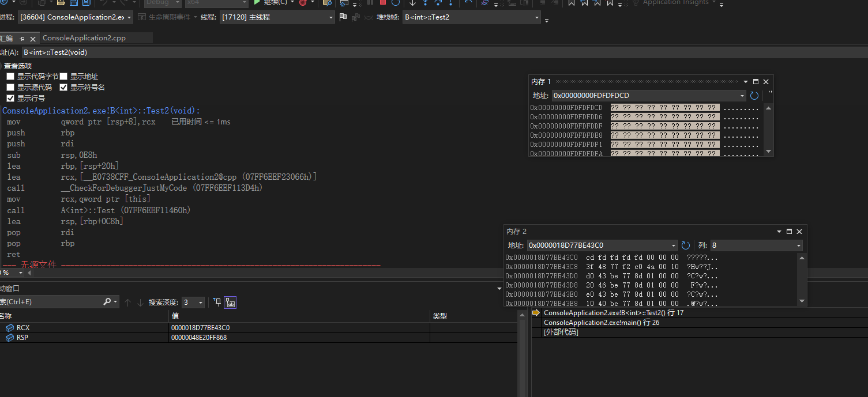The height and width of the screenshot is (397, 868).
Task: Click the open file folder icon
Action: (60, 2)
